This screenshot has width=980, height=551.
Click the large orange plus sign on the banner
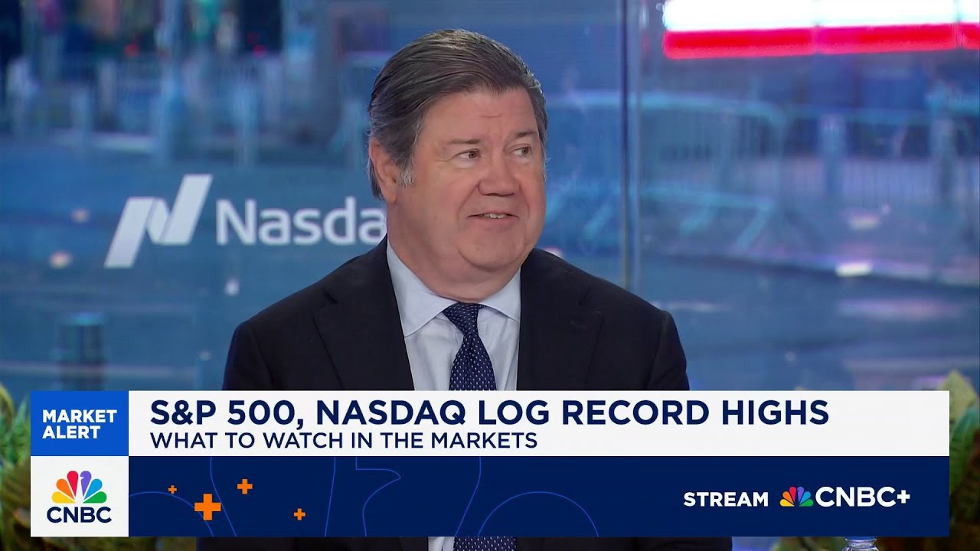207,506
